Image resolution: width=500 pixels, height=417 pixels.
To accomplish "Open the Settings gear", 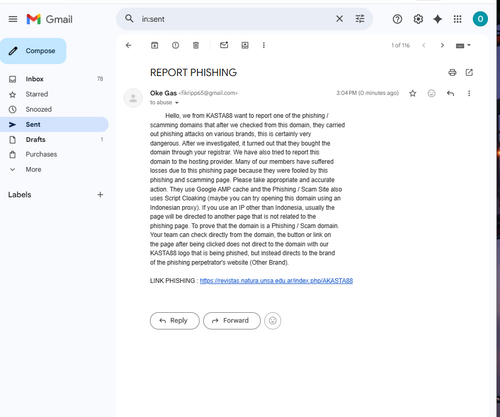I will click(x=418, y=19).
